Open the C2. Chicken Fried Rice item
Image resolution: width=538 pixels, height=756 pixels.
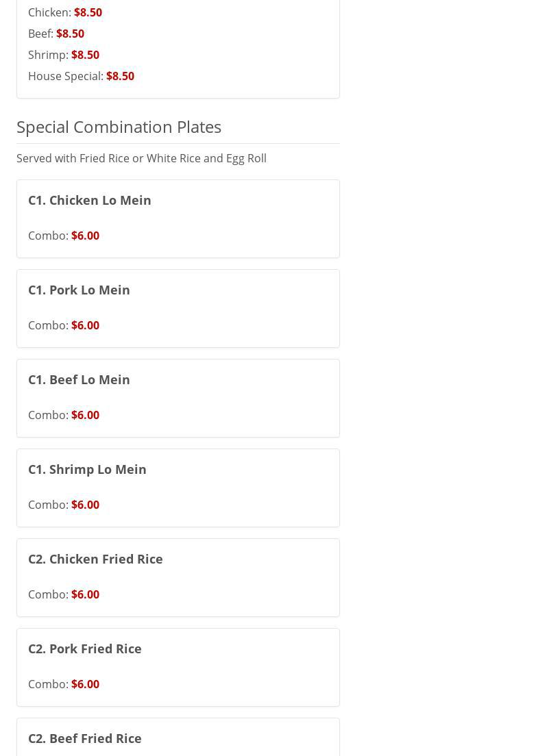click(95, 559)
